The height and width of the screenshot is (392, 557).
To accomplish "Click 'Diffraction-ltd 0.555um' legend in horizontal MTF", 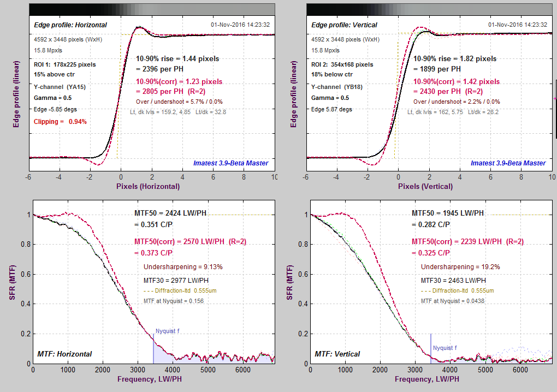I will (180, 290).
